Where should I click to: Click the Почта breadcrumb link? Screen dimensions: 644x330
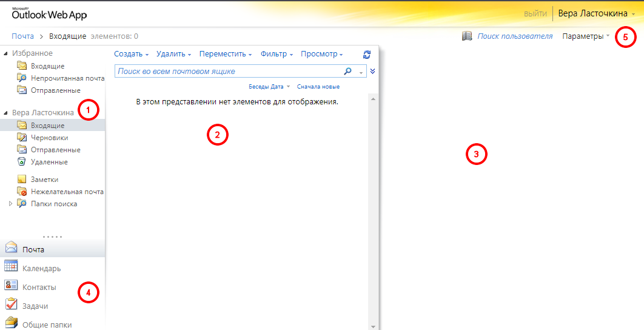22,36
